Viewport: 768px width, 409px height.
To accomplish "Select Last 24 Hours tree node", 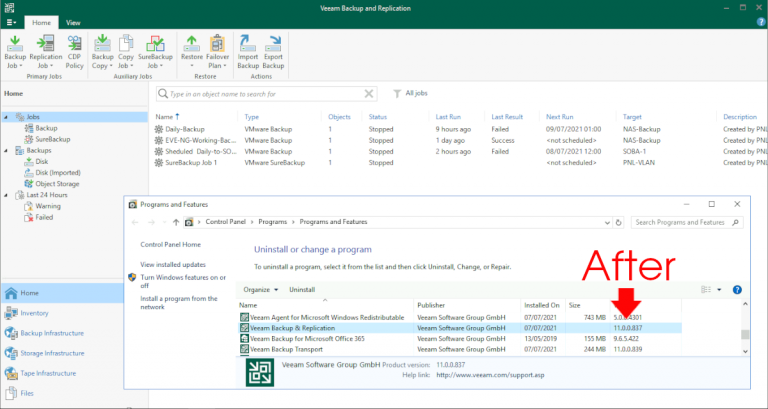I will point(47,195).
